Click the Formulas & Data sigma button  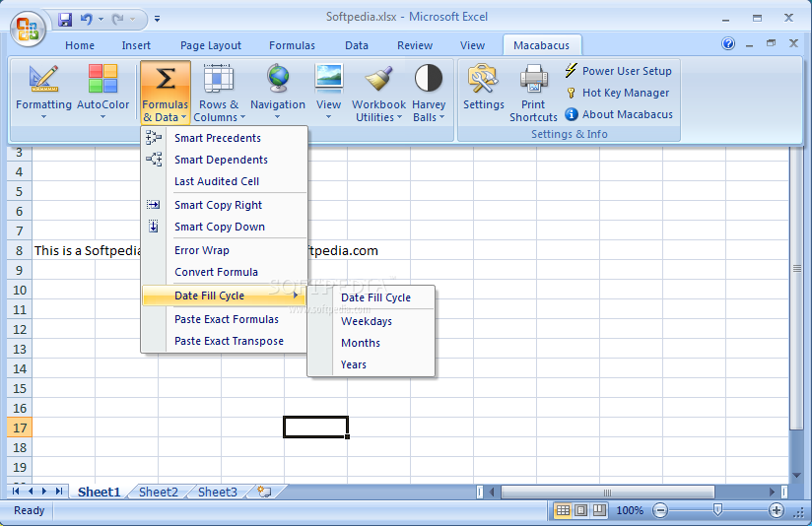coord(166,93)
